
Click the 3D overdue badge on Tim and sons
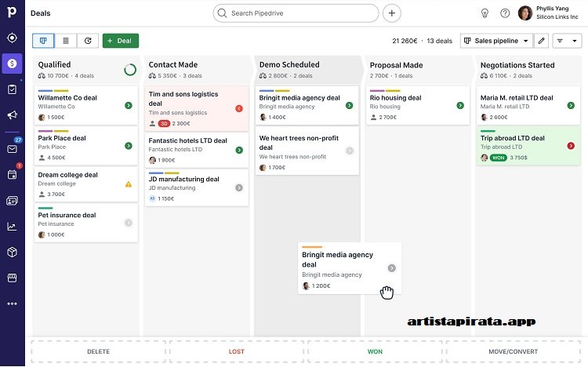click(x=164, y=123)
